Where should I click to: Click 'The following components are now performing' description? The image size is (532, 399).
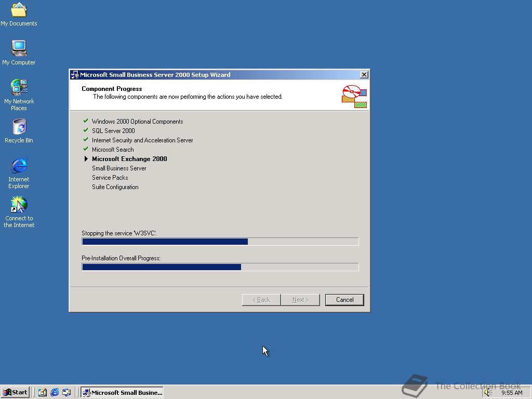[x=188, y=97]
